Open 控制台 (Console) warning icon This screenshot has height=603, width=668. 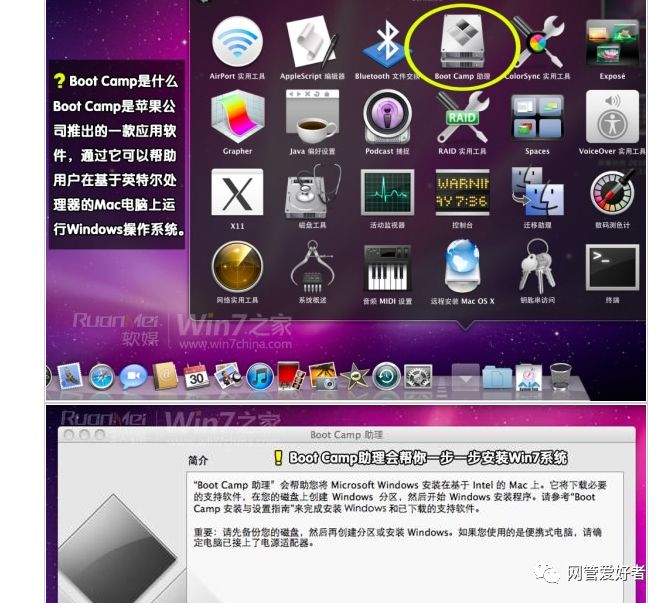click(x=462, y=192)
